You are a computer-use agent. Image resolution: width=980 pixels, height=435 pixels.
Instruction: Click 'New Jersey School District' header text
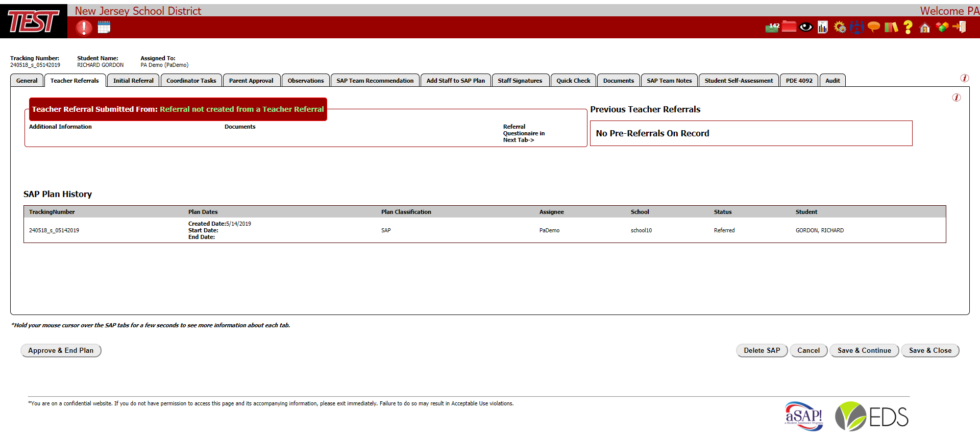coord(138,11)
